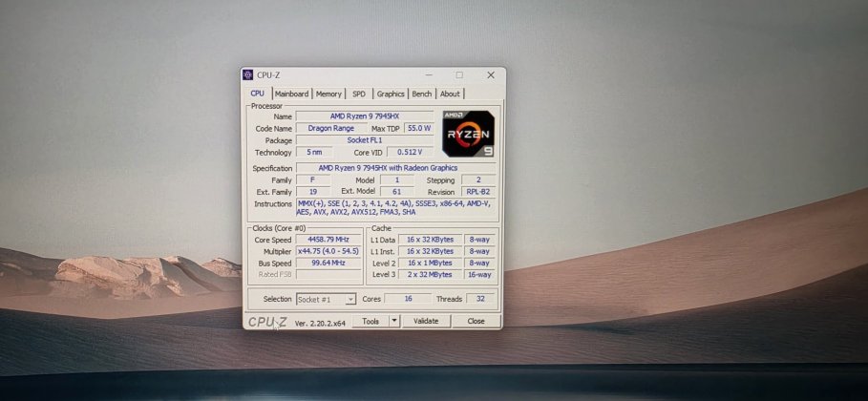Click the Instructions text box
868x401 pixels.
(395, 208)
